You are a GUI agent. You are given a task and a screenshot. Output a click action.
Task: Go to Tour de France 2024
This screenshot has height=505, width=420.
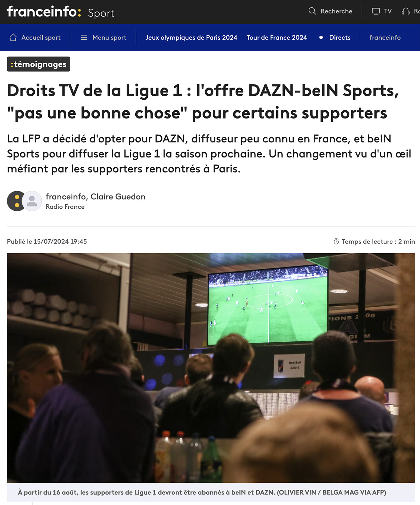tap(277, 37)
